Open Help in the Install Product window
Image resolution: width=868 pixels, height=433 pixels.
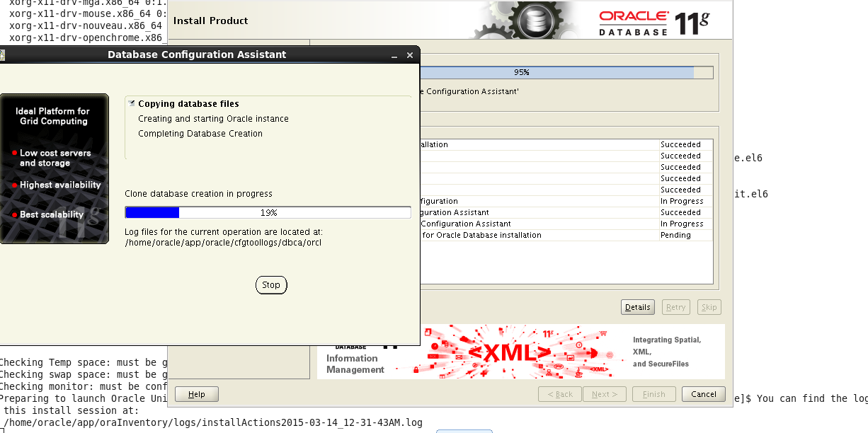(x=197, y=394)
